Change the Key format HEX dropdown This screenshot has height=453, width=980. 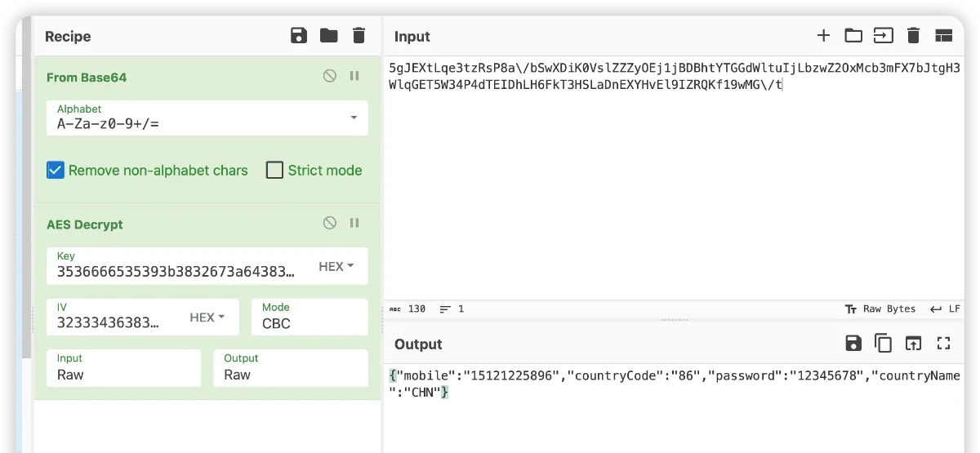click(336, 267)
